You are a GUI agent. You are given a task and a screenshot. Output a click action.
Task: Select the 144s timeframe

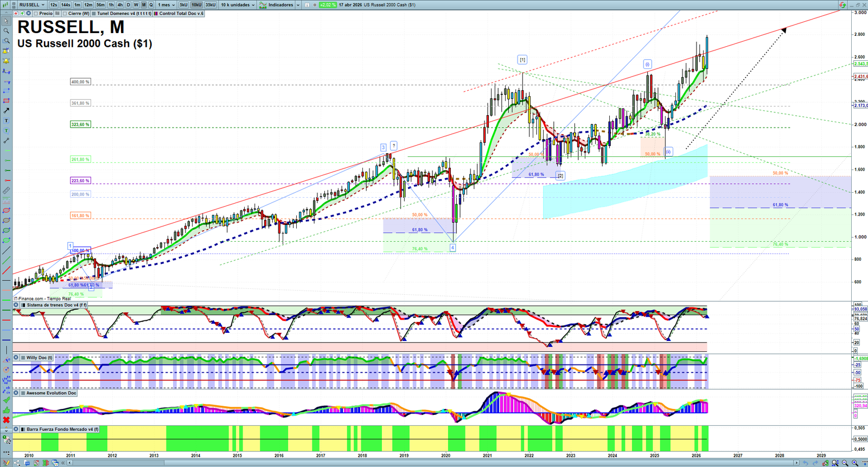66,5
